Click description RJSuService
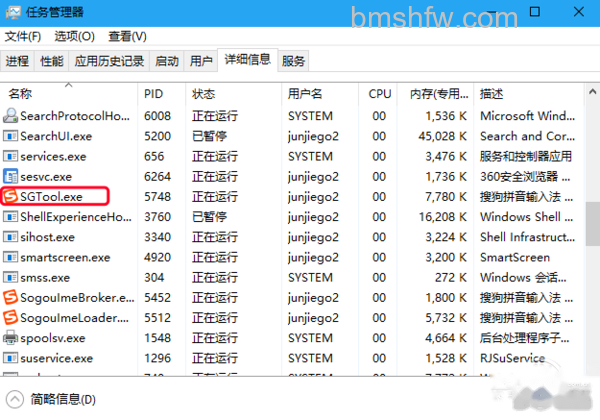This screenshot has width=600, height=420. point(513,358)
